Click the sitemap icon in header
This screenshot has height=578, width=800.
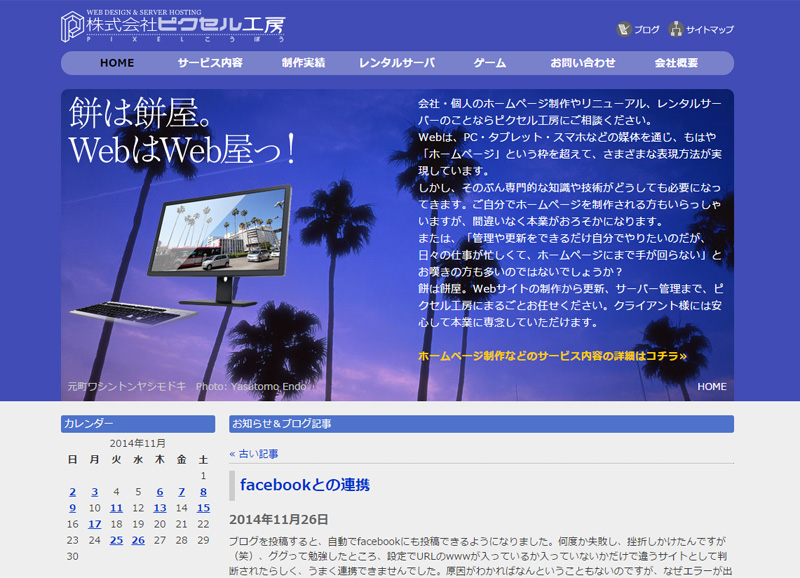click(676, 30)
